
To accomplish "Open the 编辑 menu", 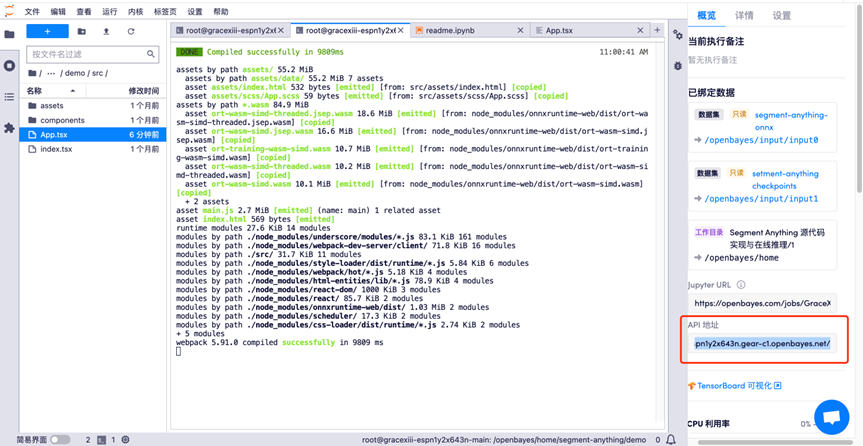I will point(58,12).
